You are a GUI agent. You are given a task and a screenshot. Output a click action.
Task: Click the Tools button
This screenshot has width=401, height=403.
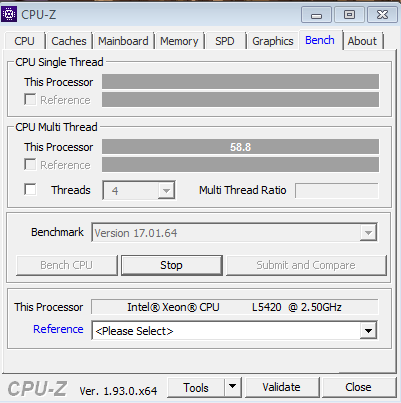[x=196, y=387]
